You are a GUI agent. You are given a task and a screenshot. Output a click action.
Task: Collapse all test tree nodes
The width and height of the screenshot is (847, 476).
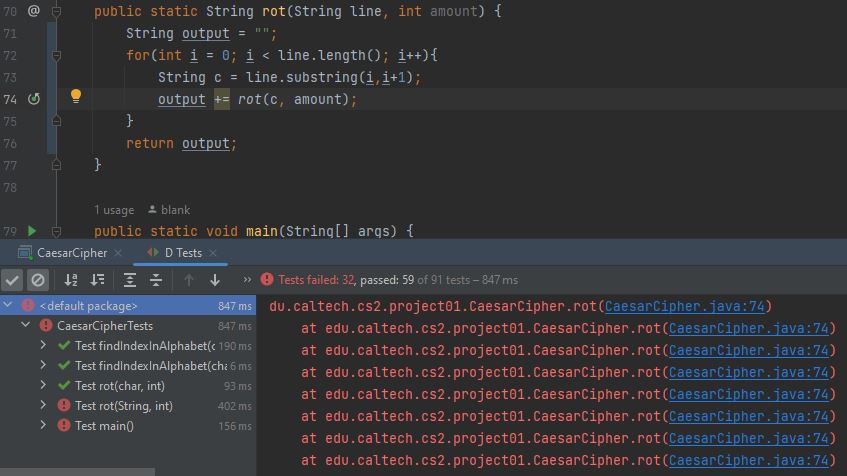156,280
